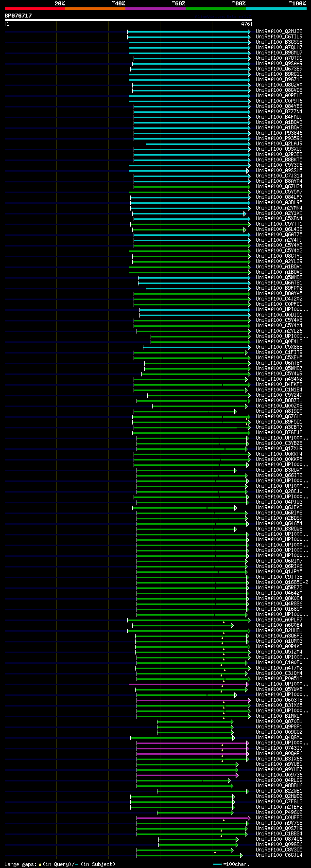The width and height of the screenshot is (311, 868).
Task: Select hit label UniRef100_A0PLF7
Action: tap(279, 620)
